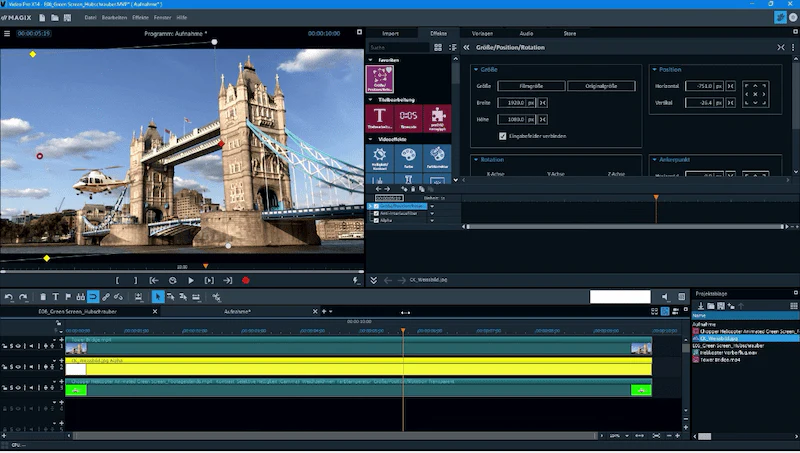Click the set marker flag icon
The image size is (800, 453).
(x=68, y=297)
